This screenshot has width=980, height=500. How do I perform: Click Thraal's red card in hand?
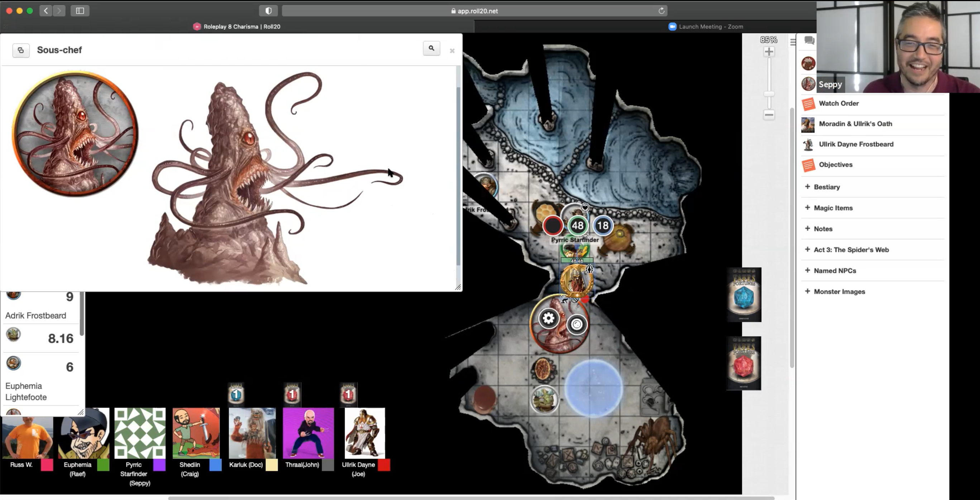(x=292, y=394)
